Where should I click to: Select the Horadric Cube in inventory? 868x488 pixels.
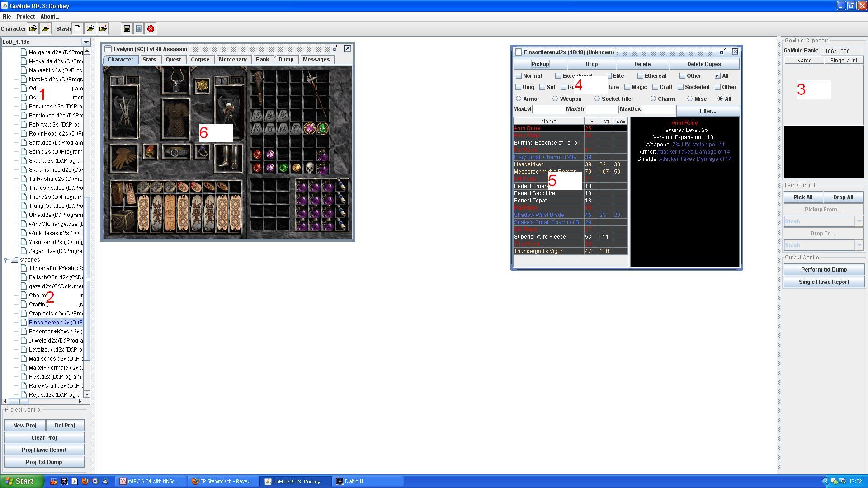[x=123, y=220]
